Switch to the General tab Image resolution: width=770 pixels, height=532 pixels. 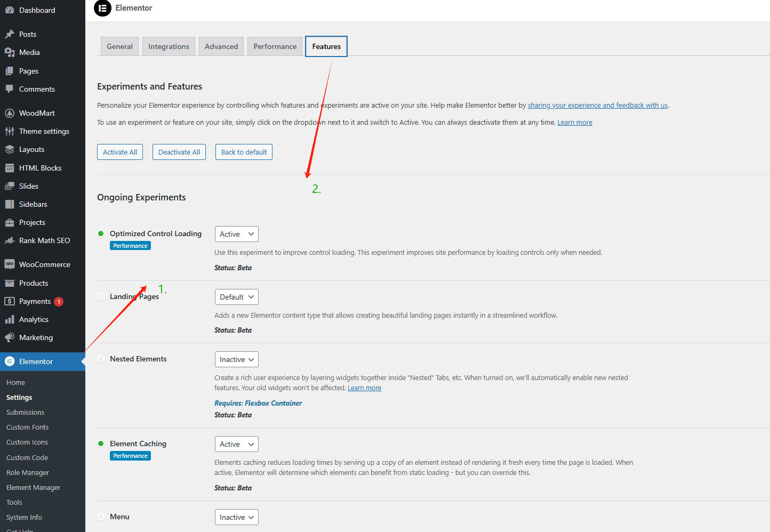pyautogui.click(x=119, y=46)
